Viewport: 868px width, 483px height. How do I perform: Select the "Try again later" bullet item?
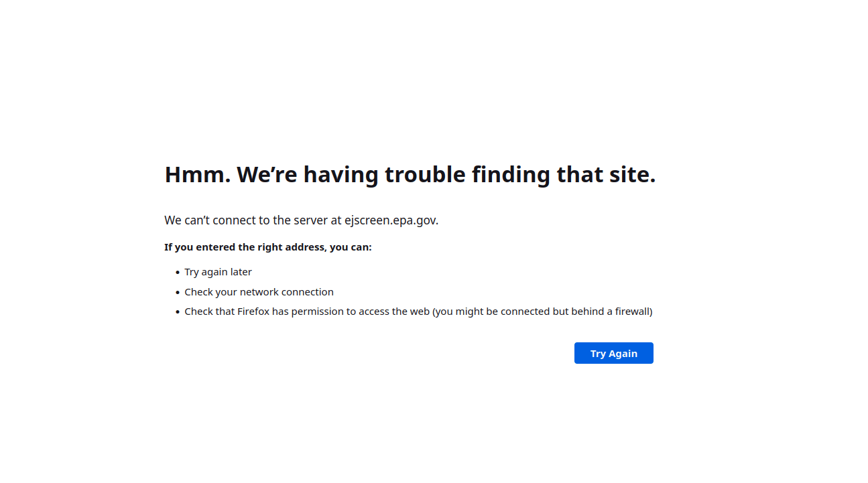click(218, 272)
